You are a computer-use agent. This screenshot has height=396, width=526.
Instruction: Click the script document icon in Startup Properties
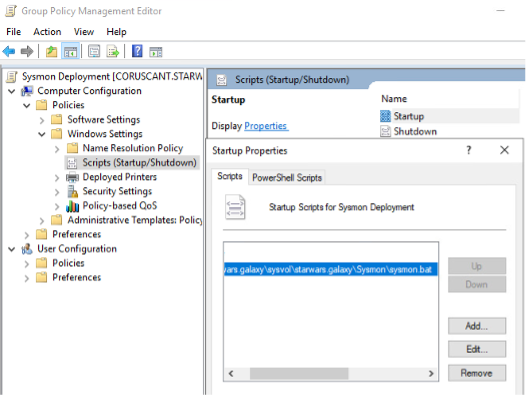(x=235, y=207)
